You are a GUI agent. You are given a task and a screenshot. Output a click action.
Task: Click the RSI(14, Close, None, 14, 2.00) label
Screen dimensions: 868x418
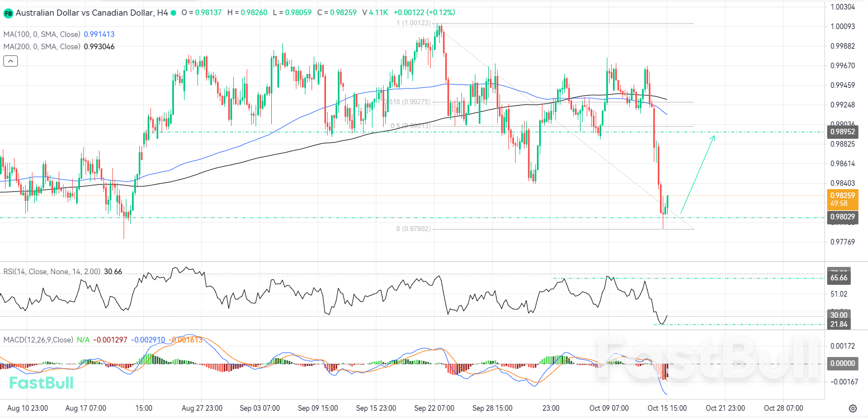[52, 271]
